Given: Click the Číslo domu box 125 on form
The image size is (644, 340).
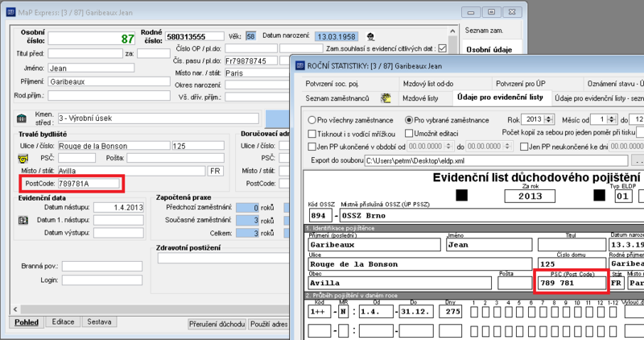Looking at the screenshot, I should tap(572, 264).
